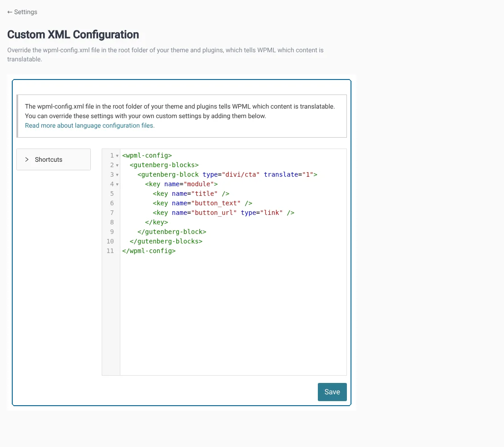This screenshot has width=504, height=447.
Task: Click the "button_text" key line
Action: pyautogui.click(x=203, y=203)
